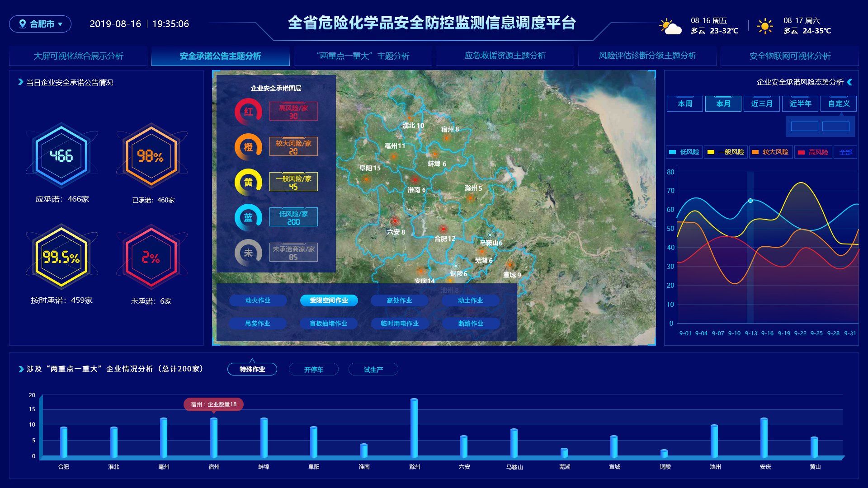Click the gray 未 ring icon
The height and width of the screenshot is (488, 868).
coord(248,253)
